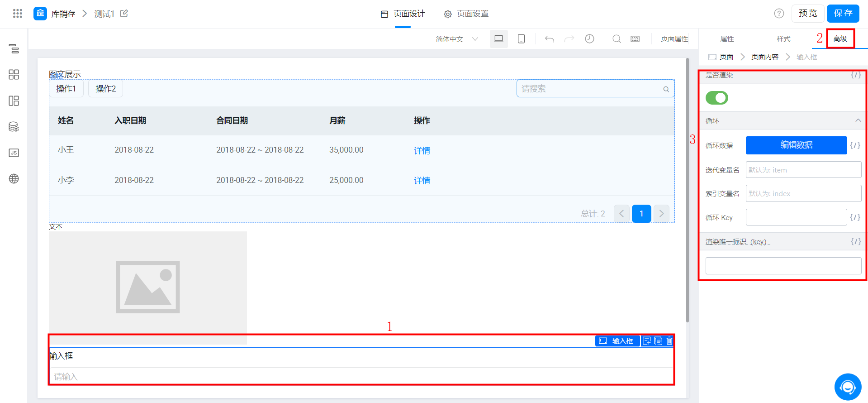
Task: Open the 属性 properties tab
Action: point(727,39)
